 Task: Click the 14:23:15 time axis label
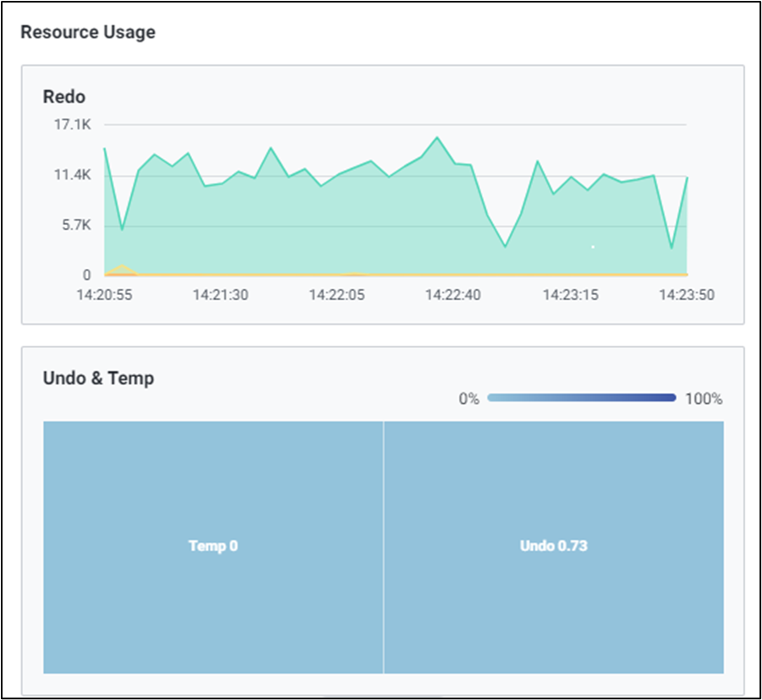tap(569, 295)
